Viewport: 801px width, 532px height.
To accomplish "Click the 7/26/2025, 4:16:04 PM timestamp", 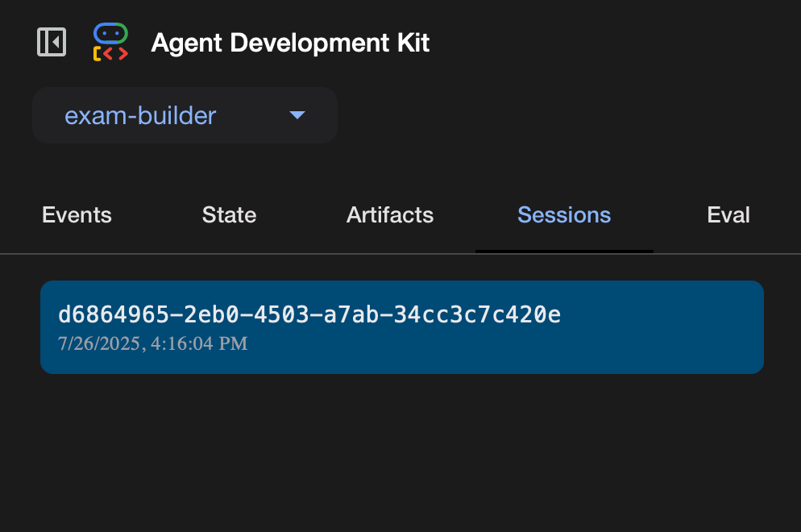I will 152,344.
